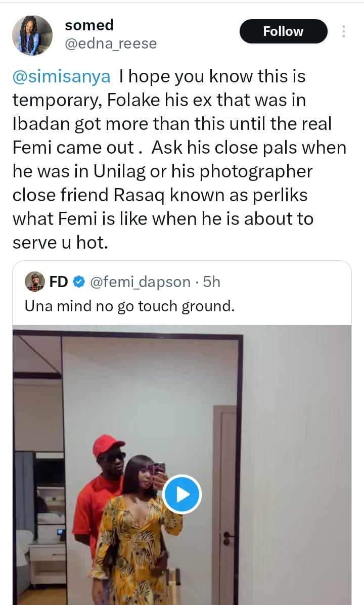
Task: Open the @femi_dapson handle in the quote
Action: coord(140,282)
